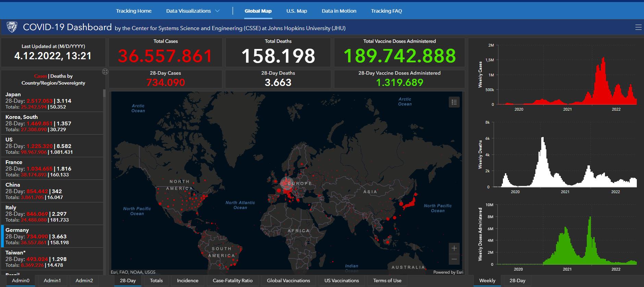This screenshot has width=644, height=287.
Task: Expand the country list panel to fullscreen
Action: (x=105, y=72)
